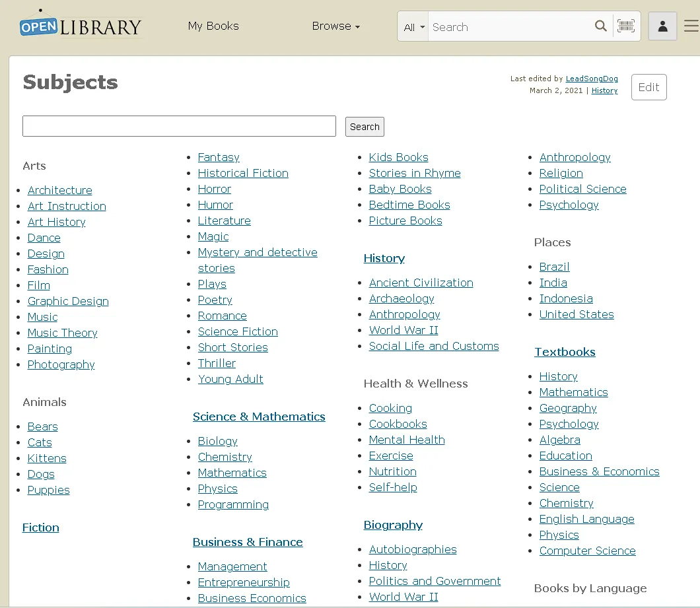The height and width of the screenshot is (608, 700).
Task: Open the Science & Mathematics heading link
Action: click(259, 417)
